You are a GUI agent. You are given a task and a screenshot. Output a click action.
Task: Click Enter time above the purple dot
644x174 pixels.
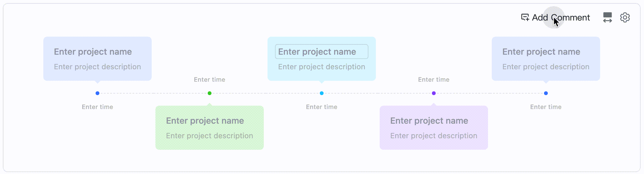[434, 80]
